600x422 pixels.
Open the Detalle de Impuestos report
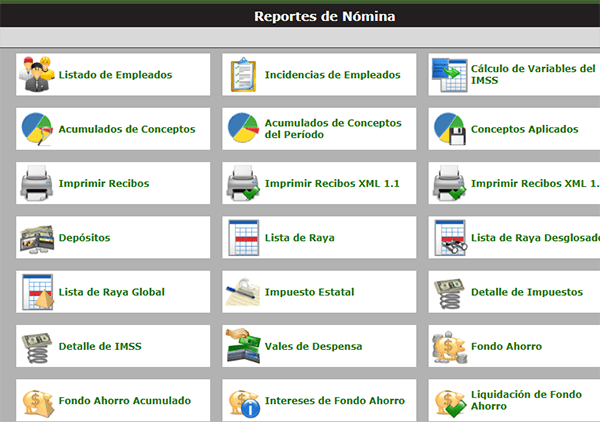tap(526, 292)
